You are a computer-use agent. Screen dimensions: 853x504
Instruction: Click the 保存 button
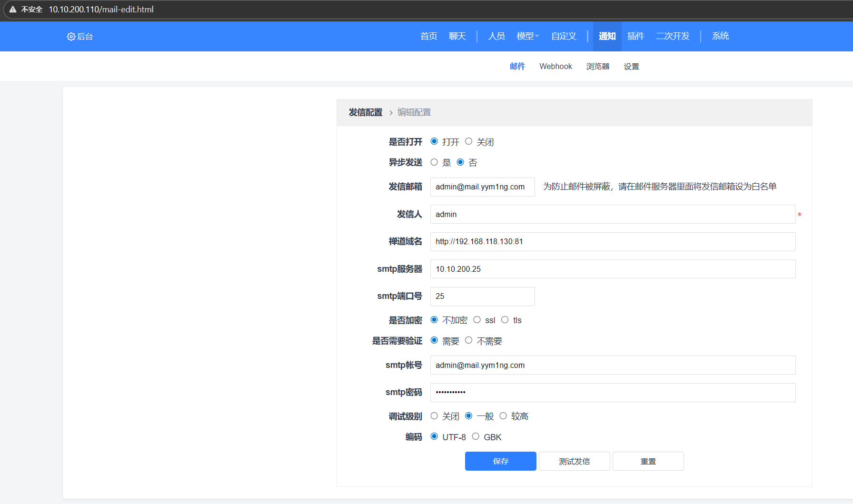tap(500, 461)
